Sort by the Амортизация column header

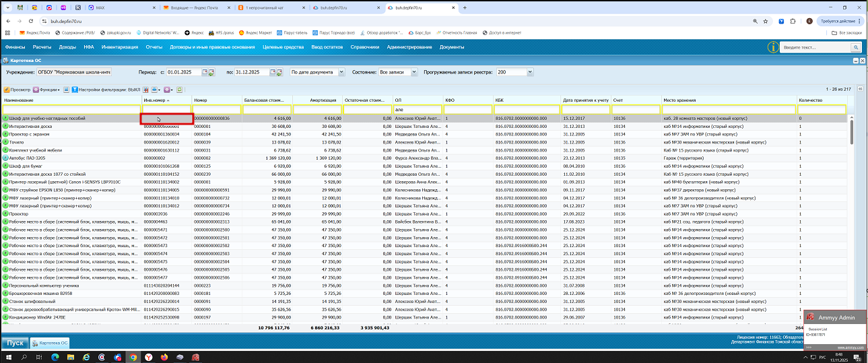pos(317,100)
